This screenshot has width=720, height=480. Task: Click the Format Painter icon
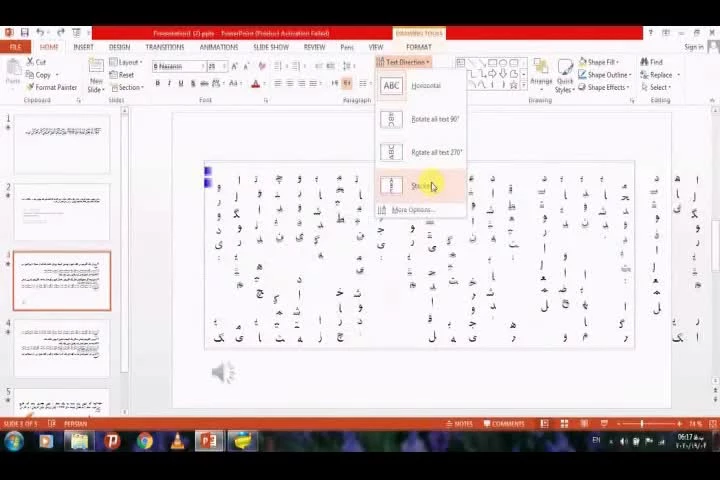click(29, 87)
